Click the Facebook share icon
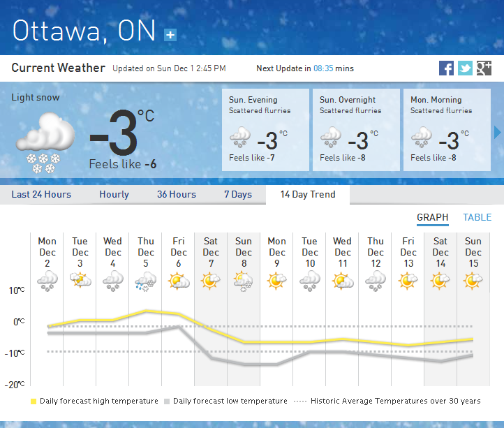This screenshot has height=428, width=504. (x=446, y=68)
